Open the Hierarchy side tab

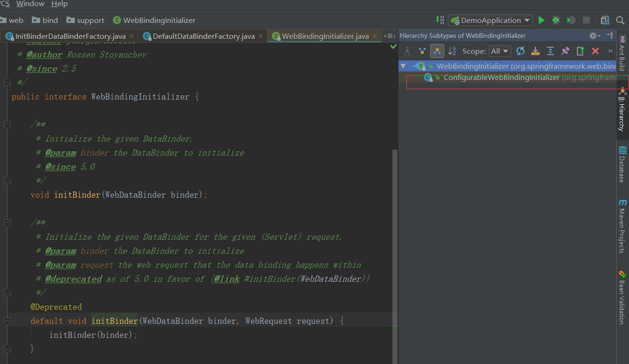click(622, 110)
